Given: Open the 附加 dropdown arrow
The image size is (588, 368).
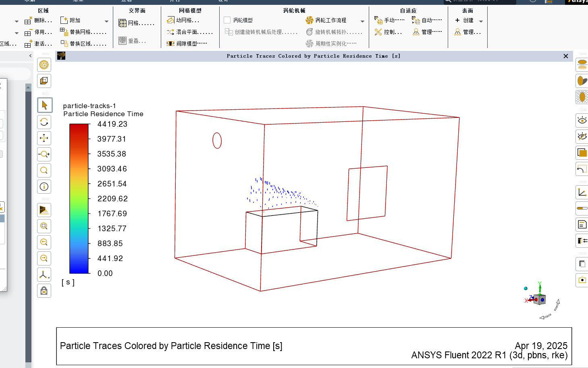Looking at the screenshot, I should tap(106, 21).
